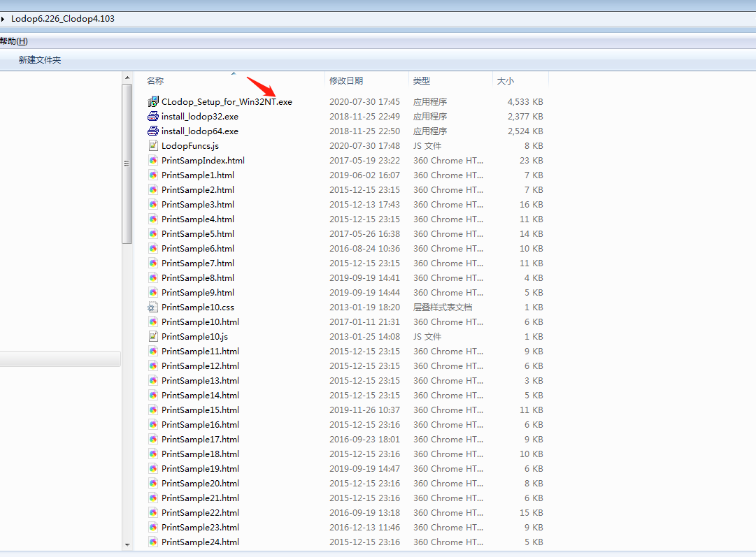Click the date 2013-01-25 14:08
The width and height of the screenshot is (756, 557).
coord(364,337)
